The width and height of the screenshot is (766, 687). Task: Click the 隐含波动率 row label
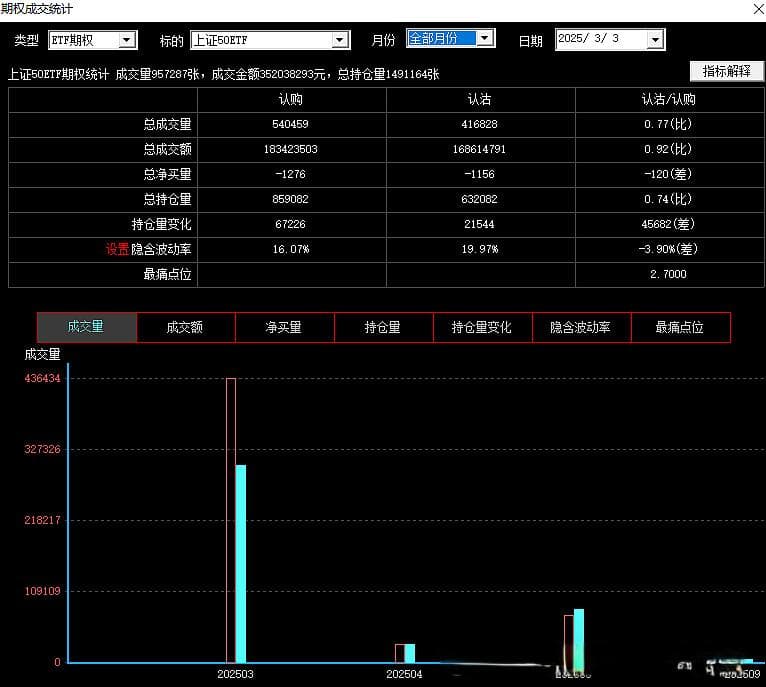click(161, 249)
